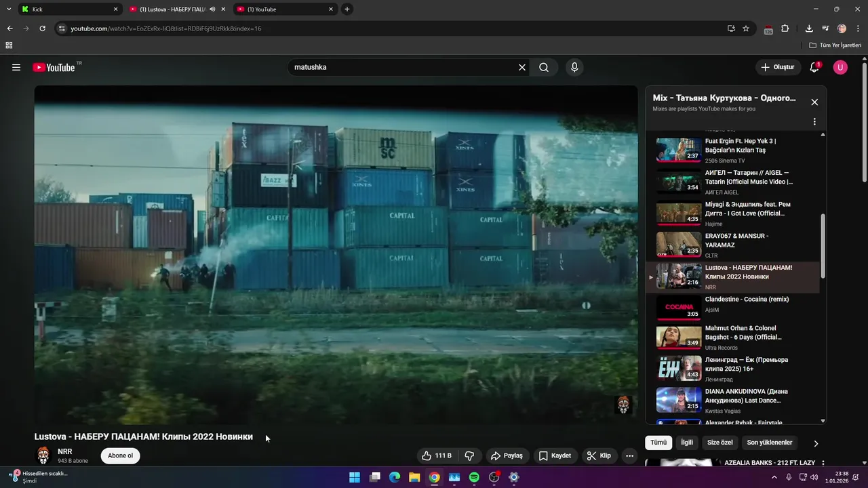The image size is (868, 488).
Task: Open the apps grid in bookmarks bar
Action: pyautogui.click(x=9, y=45)
